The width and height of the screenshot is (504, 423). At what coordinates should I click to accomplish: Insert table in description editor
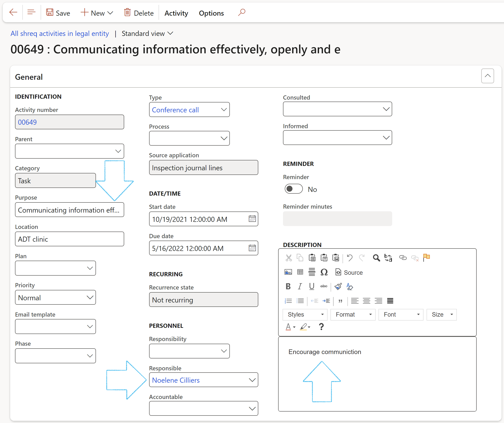300,272
